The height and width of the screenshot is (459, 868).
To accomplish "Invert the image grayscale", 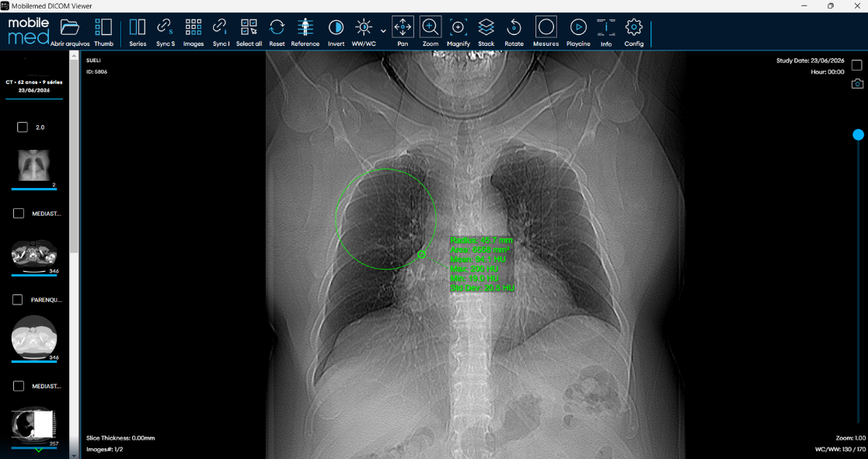I will (336, 32).
